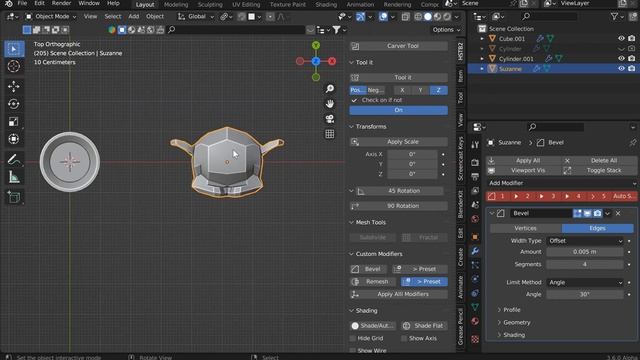Viewport: 640px width, 360px height.
Task: Select the Select Box tool
Action: pos(14,49)
